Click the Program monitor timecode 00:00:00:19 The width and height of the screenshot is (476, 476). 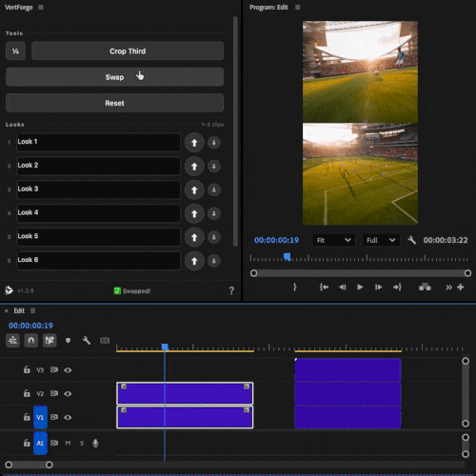(276, 240)
